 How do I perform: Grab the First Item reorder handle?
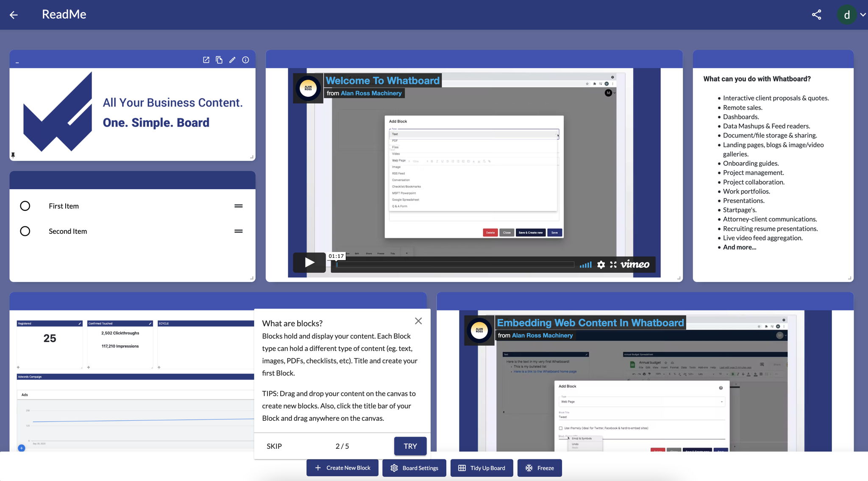click(x=239, y=206)
